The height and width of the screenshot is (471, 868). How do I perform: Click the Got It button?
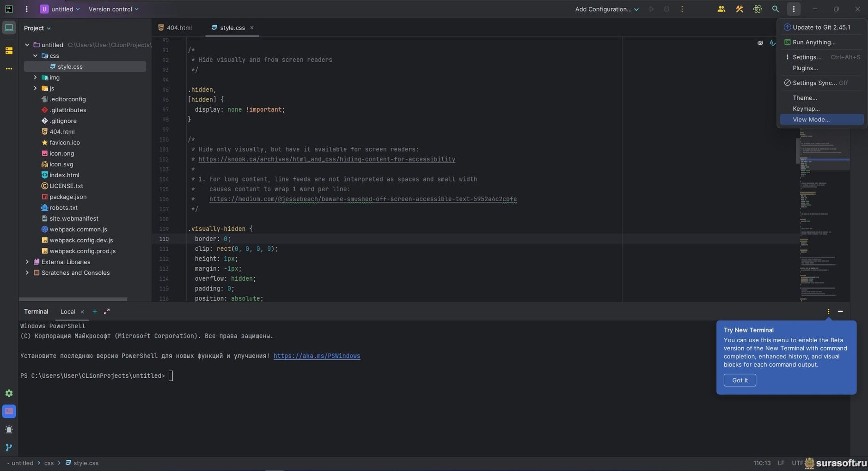[740, 380]
